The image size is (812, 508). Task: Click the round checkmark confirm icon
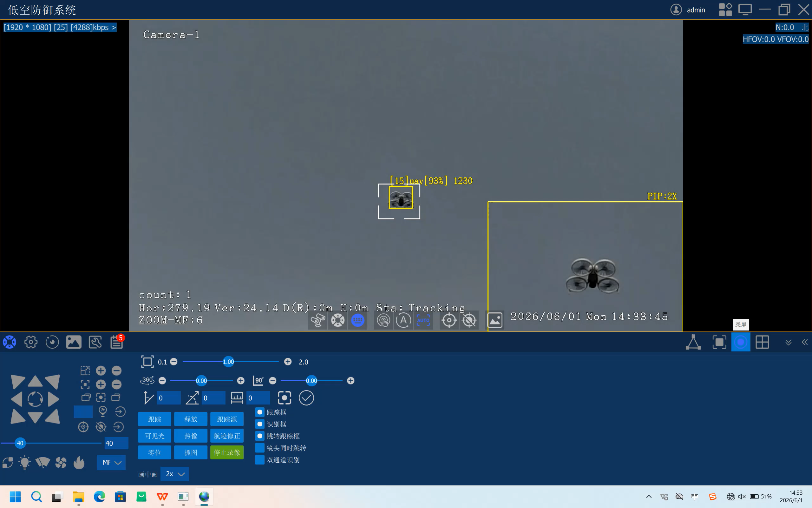pos(306,398)
